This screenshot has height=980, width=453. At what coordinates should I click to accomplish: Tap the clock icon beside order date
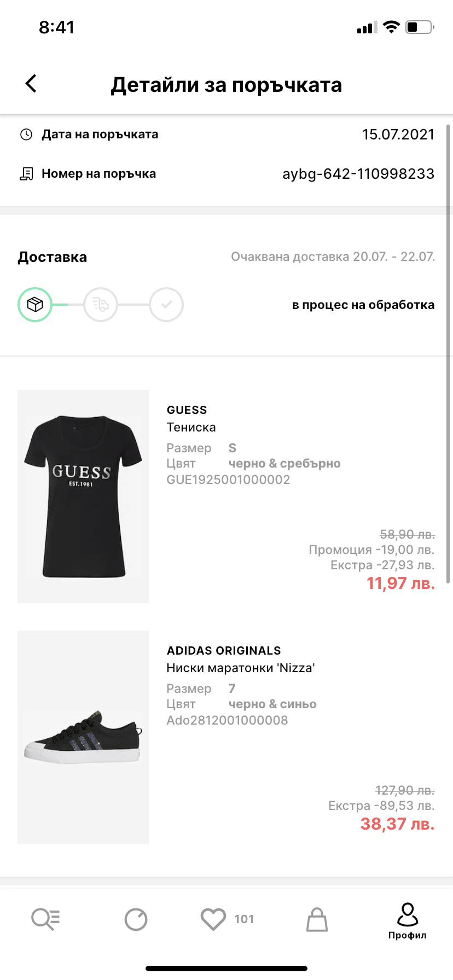point(26,135)
